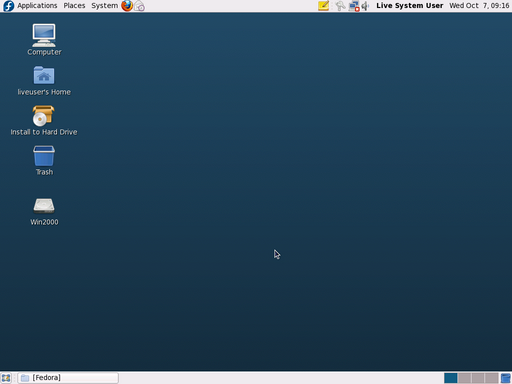Open the network manager tray icon
The image size is (512, 384).
[354, 6]
